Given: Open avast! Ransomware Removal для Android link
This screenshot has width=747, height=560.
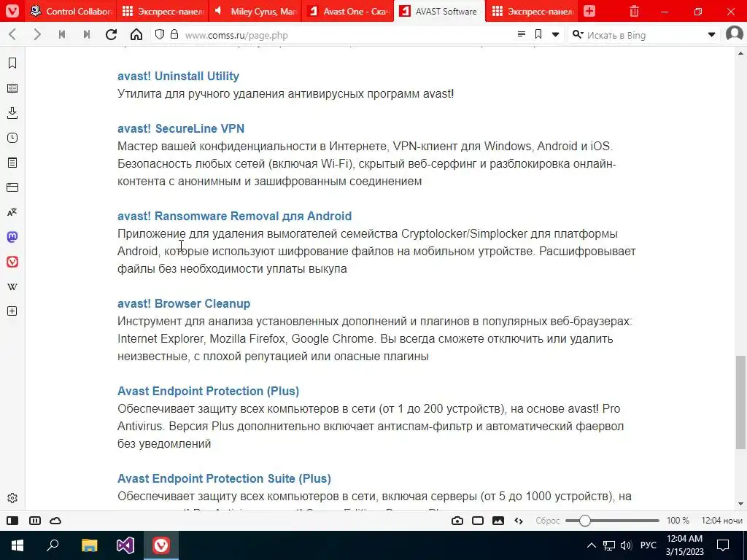Looking at the screenshot, I should (234, 216).
